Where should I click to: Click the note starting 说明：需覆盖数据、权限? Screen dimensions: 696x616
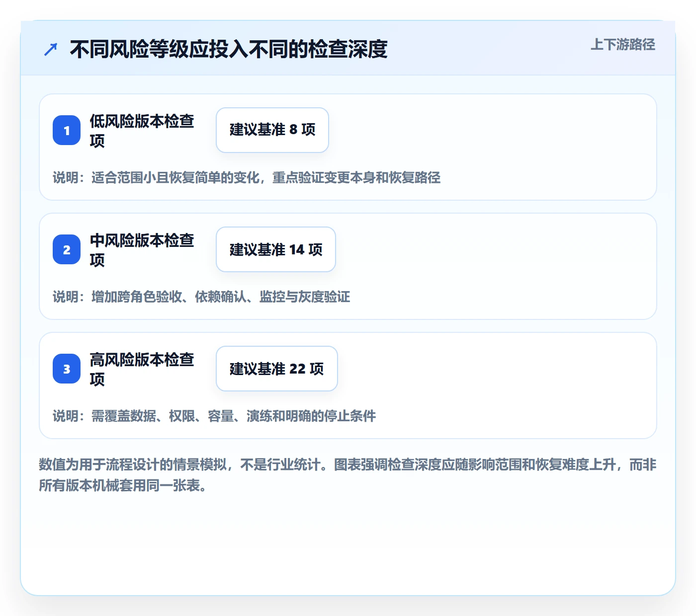[x=214, y=416]
